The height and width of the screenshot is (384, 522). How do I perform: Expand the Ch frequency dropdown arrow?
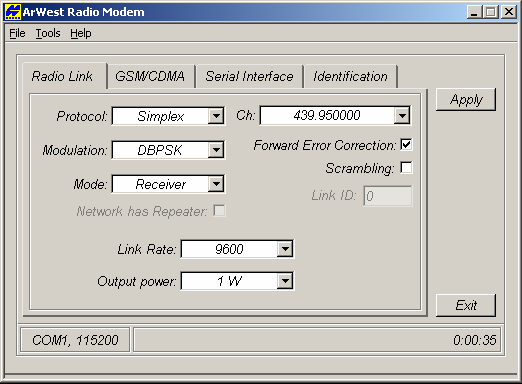(402, 115)
